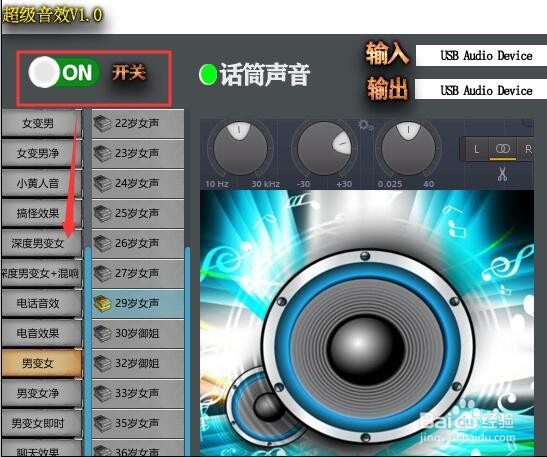
Task: Click the 0.025 to 40 knob
Action: tap(408, 148)
